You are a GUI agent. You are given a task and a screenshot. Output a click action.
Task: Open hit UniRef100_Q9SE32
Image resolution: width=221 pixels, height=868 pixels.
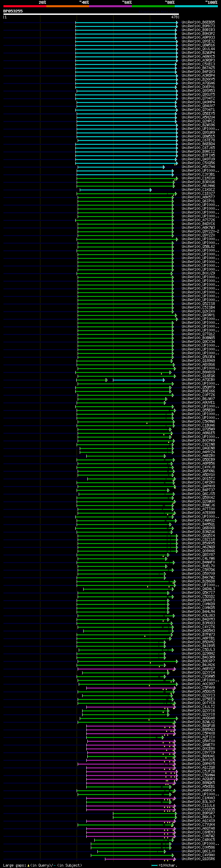tap(198, 41)
